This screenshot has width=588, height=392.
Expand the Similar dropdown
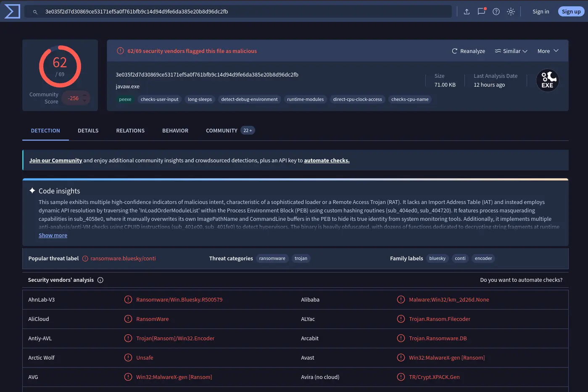pos(511,51)
